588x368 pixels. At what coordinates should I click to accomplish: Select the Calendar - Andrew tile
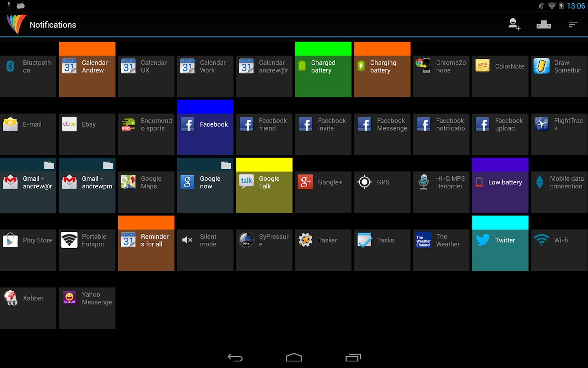click(87, 70)
